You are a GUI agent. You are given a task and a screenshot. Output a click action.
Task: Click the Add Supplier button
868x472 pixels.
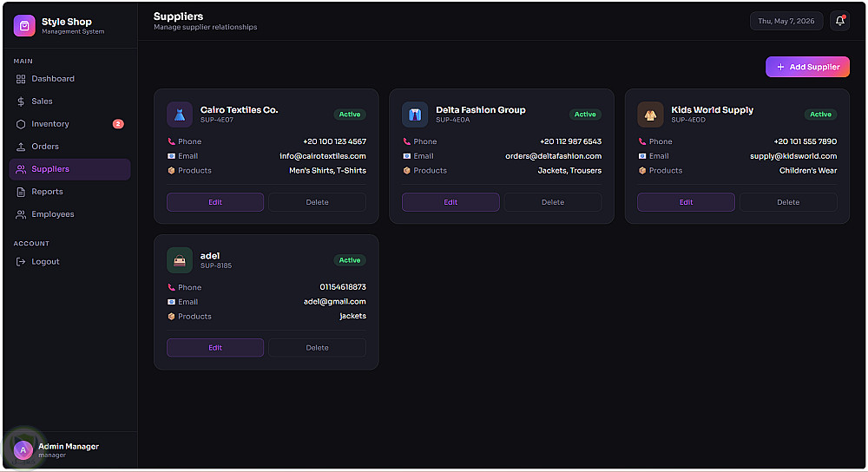[807, 67]
